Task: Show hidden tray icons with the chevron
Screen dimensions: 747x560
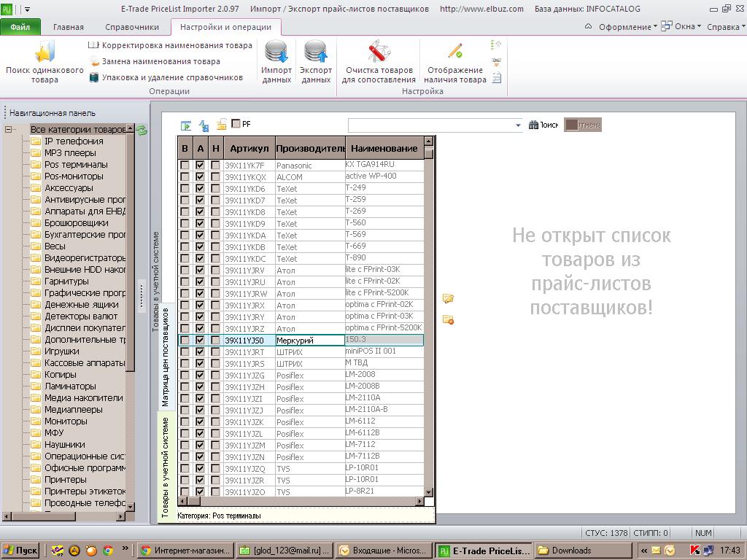Action: pyautogui.click(x=643, y=551)
